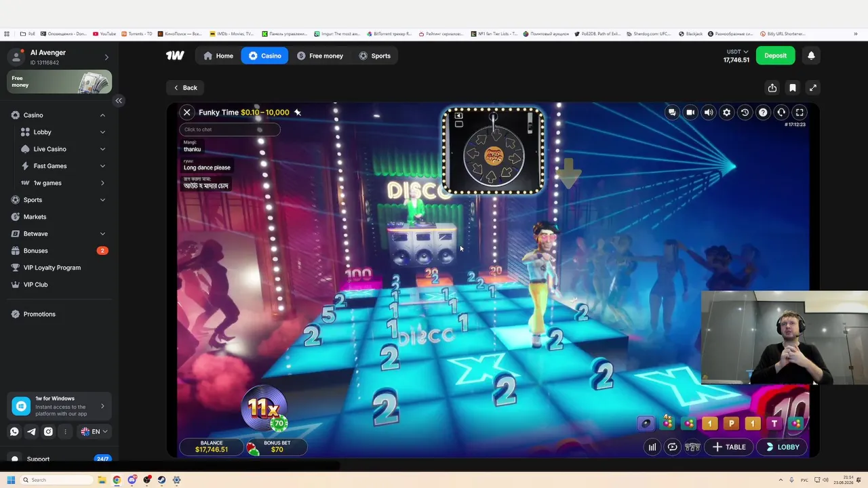Go to the game LOBBY button
This screenshot has width=868, height=488.
point(783,447)
